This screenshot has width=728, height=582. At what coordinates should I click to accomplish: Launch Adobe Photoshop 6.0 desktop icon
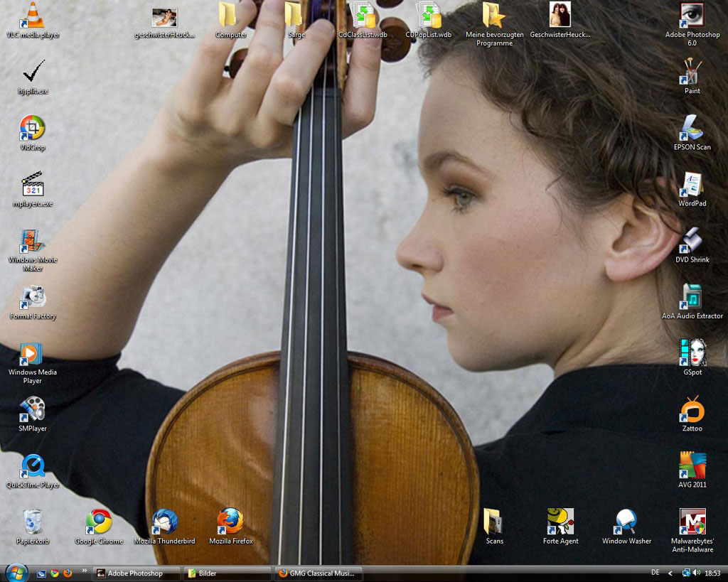coord(692,16)
